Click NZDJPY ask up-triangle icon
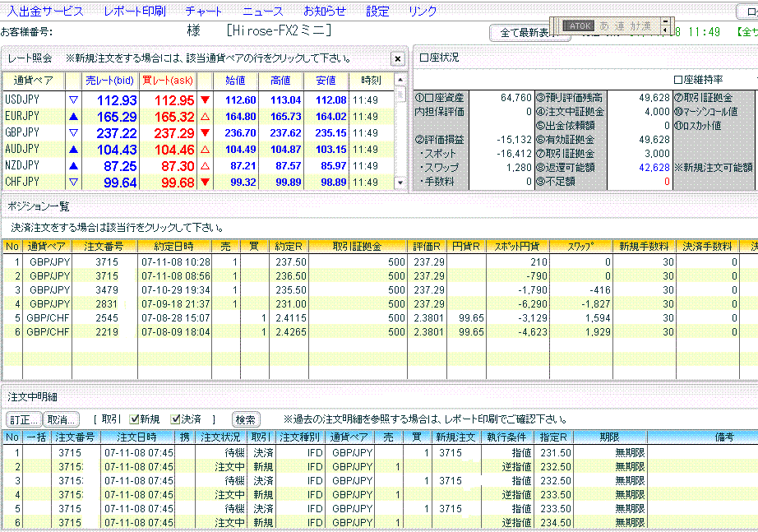The height and width of the screenshot is (532, 758). click(x=205, y=166)
